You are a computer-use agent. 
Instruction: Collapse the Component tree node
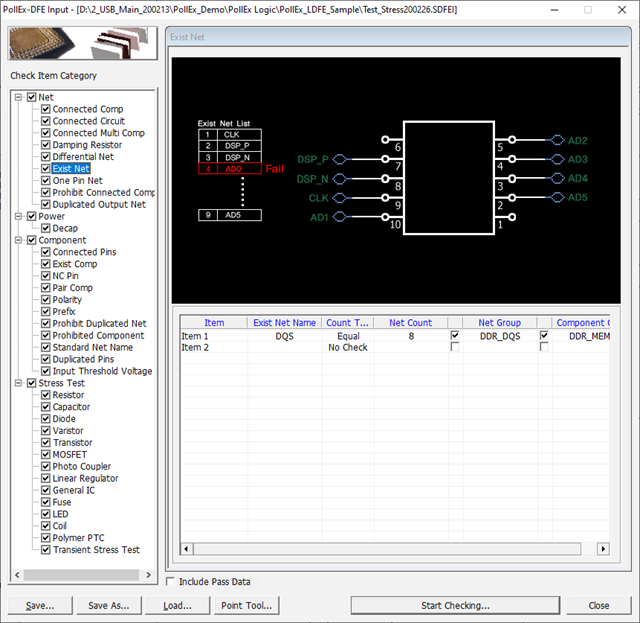18,240
